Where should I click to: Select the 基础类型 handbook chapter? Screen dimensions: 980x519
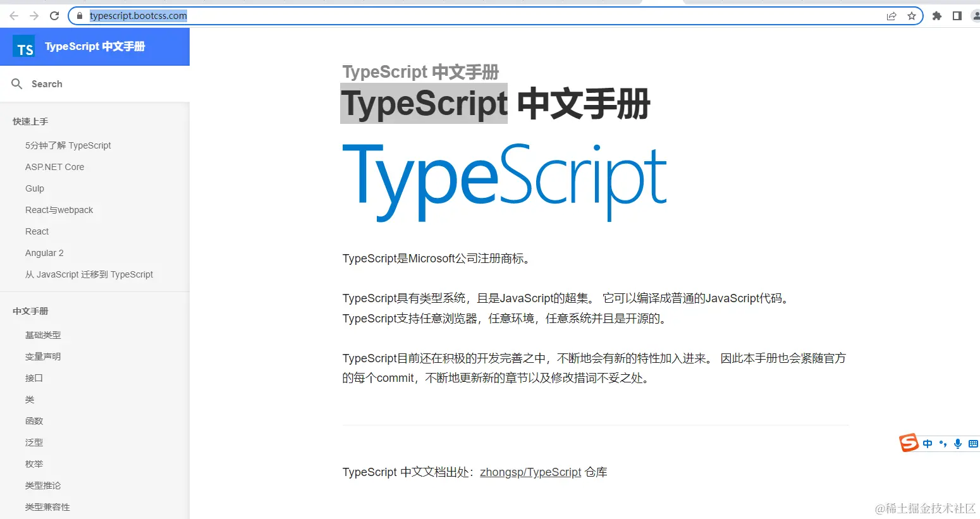43,335
